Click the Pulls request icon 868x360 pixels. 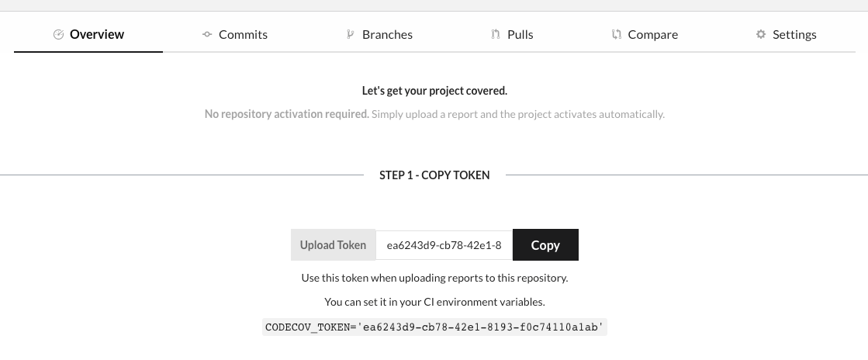click(x=496, y=34)
